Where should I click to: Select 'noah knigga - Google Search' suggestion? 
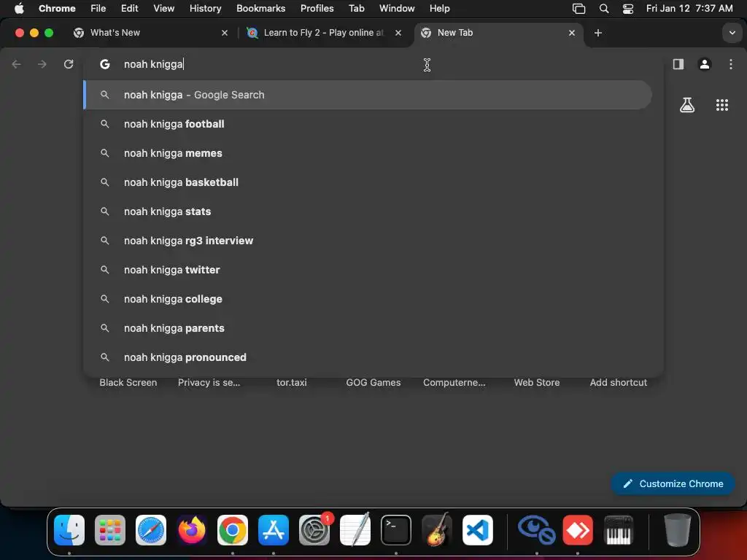point(368,95)
